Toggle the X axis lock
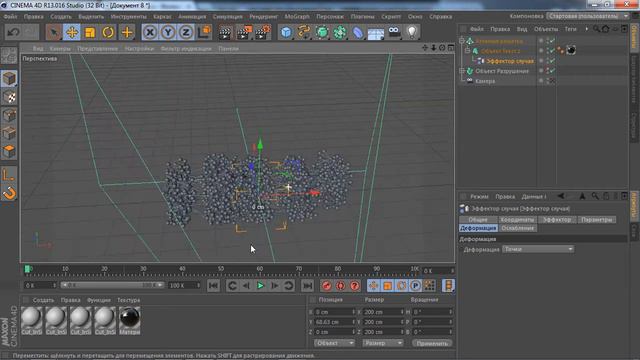The height and width of the screenshot is (360, 640). click(x=150, y=32)
